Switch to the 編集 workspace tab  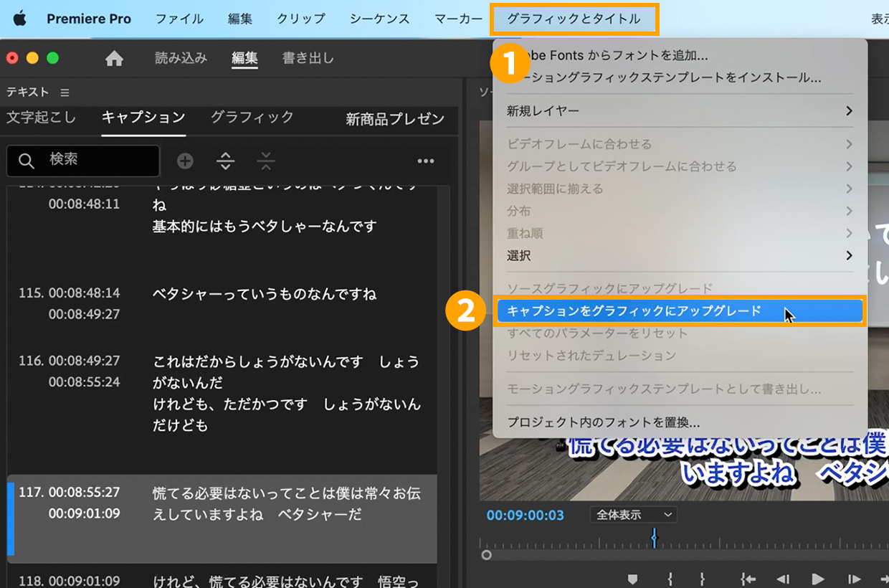(244, 58)
